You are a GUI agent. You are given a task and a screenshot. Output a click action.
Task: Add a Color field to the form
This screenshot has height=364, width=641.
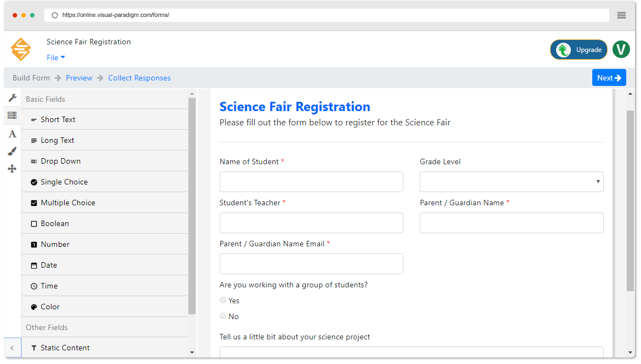tap(51, 307)
